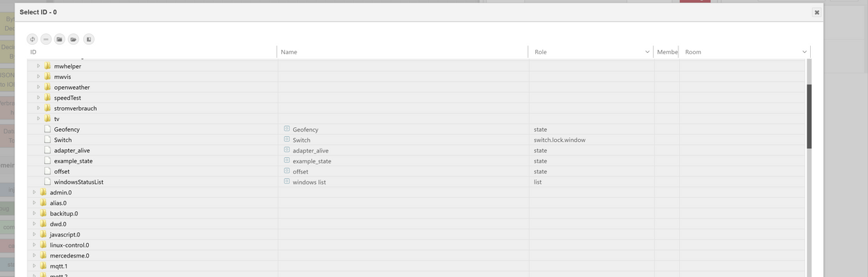Viewport: 868px width, 277px height.
Task: Click the linux-control.0 folder icon
Action: (x=43, y=245)
